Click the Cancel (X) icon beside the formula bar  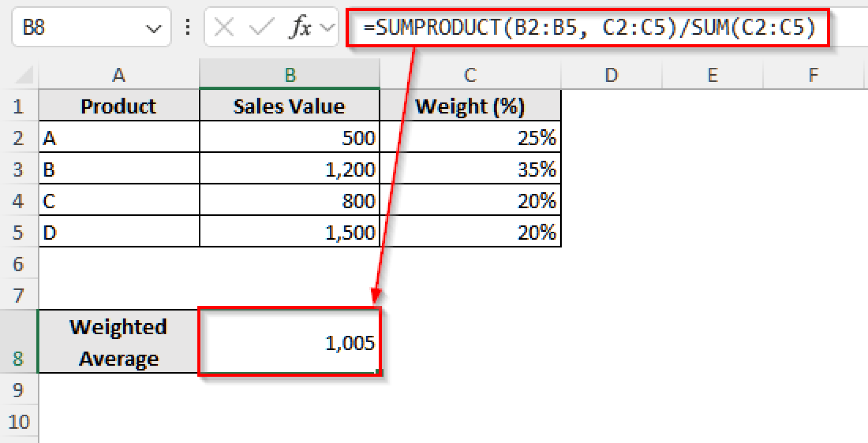tap(224, 27)
